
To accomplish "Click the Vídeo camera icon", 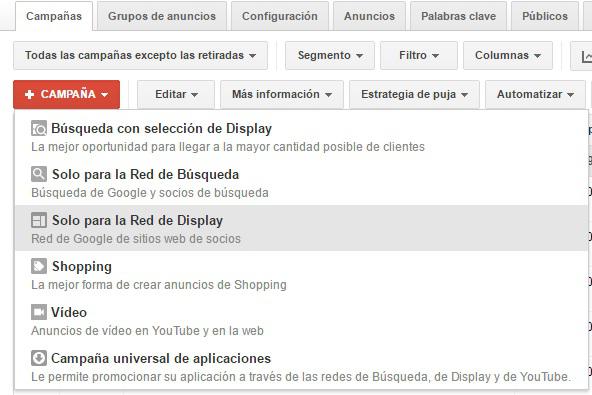I will point(39,312).
